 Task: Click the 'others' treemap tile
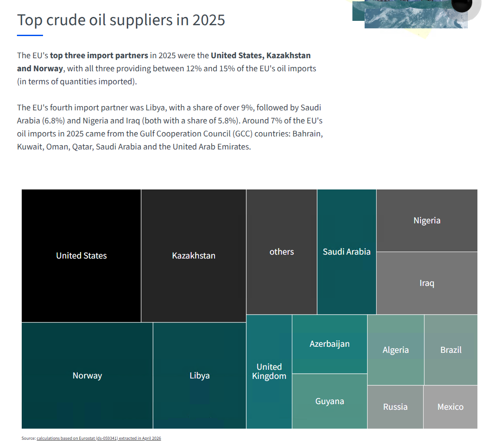[x=281, y=252]
